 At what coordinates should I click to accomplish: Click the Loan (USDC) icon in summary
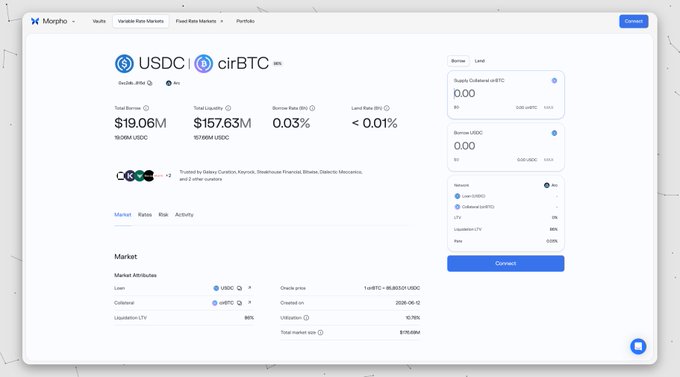[x=457, y=196]
